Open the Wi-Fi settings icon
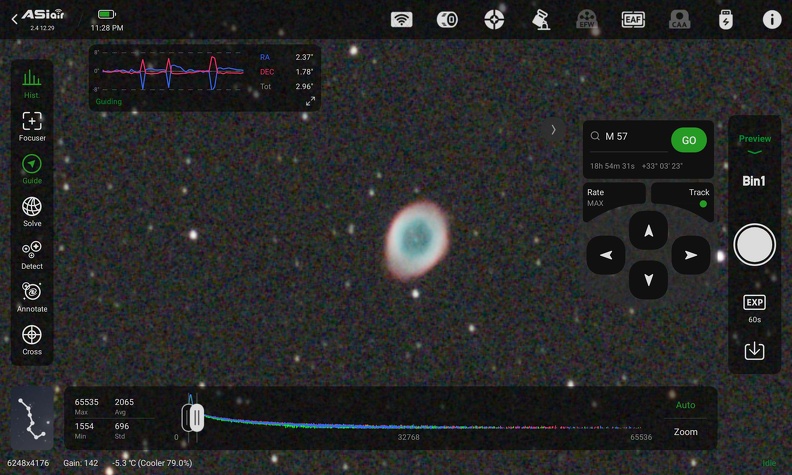 [402, 20]
